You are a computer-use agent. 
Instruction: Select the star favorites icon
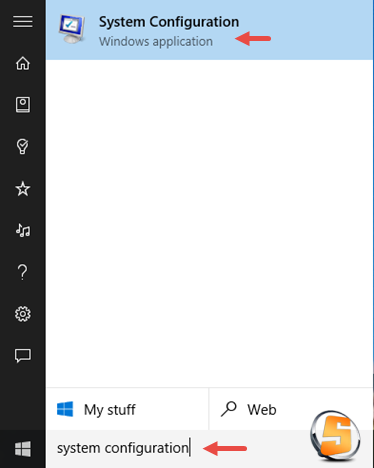(23, 189)
